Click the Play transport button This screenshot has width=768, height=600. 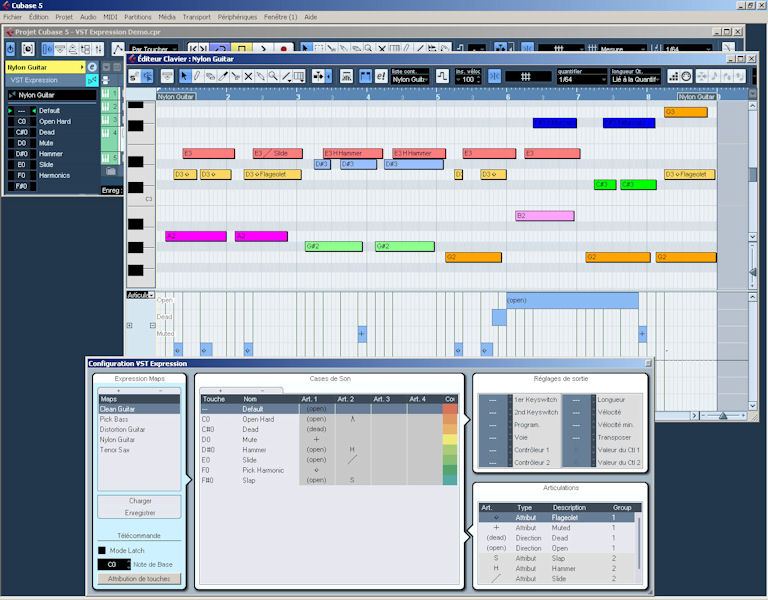pos(263,48)
